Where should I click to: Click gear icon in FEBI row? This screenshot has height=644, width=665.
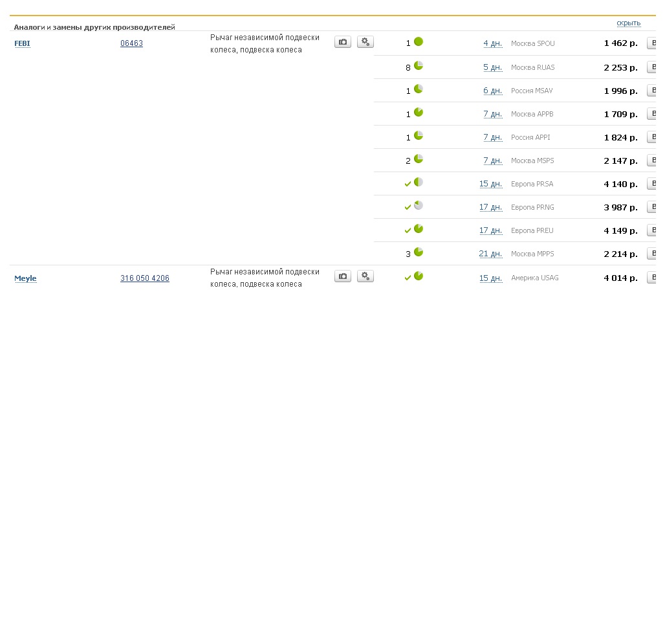pos(365,42)
